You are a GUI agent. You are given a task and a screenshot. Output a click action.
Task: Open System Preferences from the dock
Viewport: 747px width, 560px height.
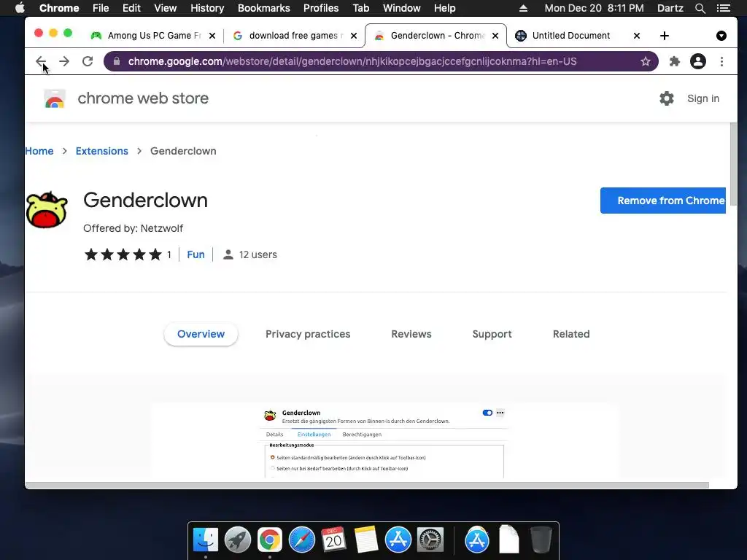(430, 540)
